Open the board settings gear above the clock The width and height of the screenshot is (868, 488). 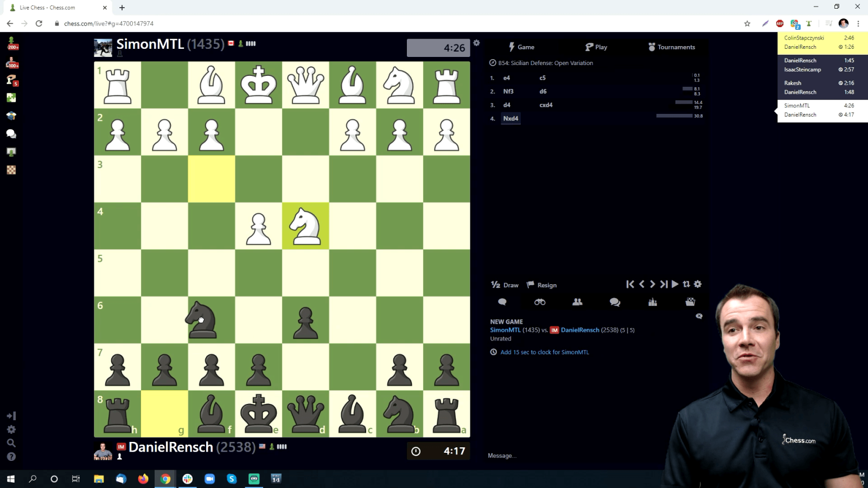(x=476, y=43)
